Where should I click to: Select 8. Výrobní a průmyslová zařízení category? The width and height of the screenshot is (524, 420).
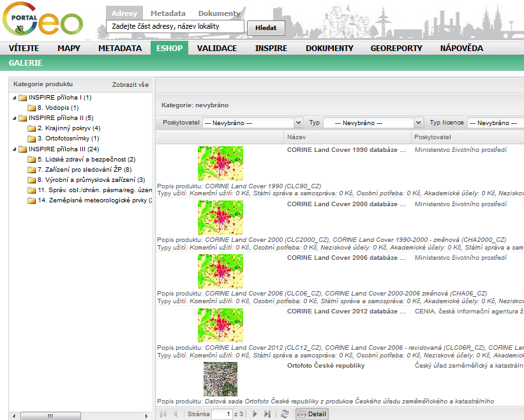pyautogui.click(x=91, y=180)
